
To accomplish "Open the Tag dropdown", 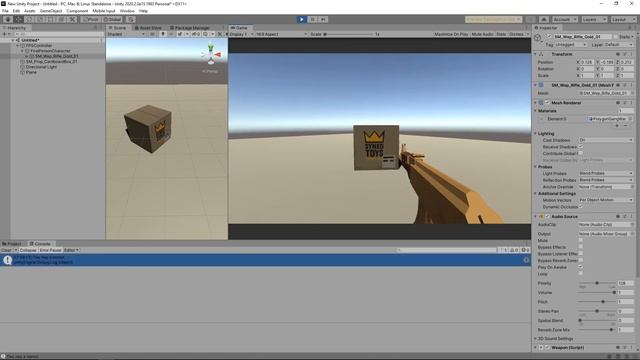I will tap(571, 45).
